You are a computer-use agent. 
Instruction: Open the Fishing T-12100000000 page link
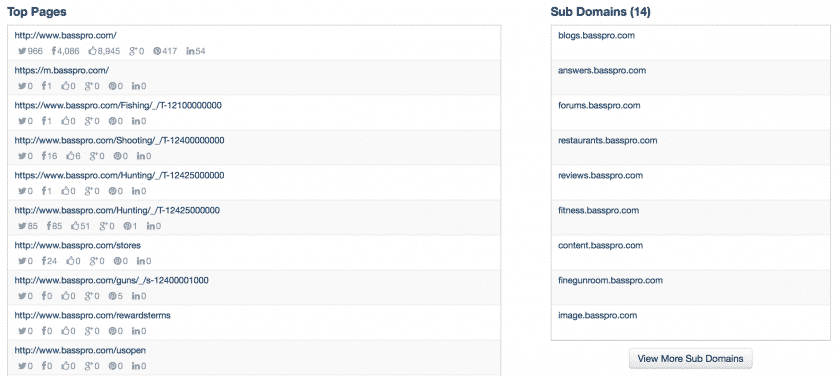tap(118, 106)
